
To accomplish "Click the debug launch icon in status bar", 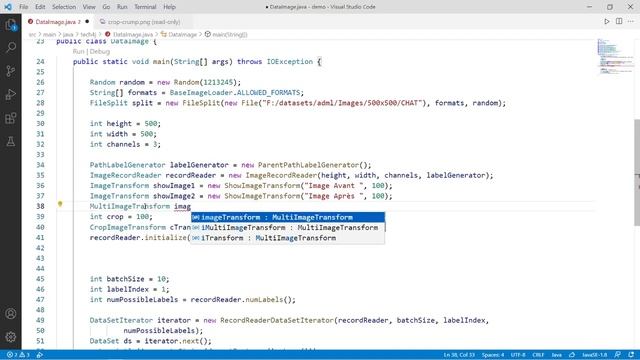I will (x=40, y=355).
